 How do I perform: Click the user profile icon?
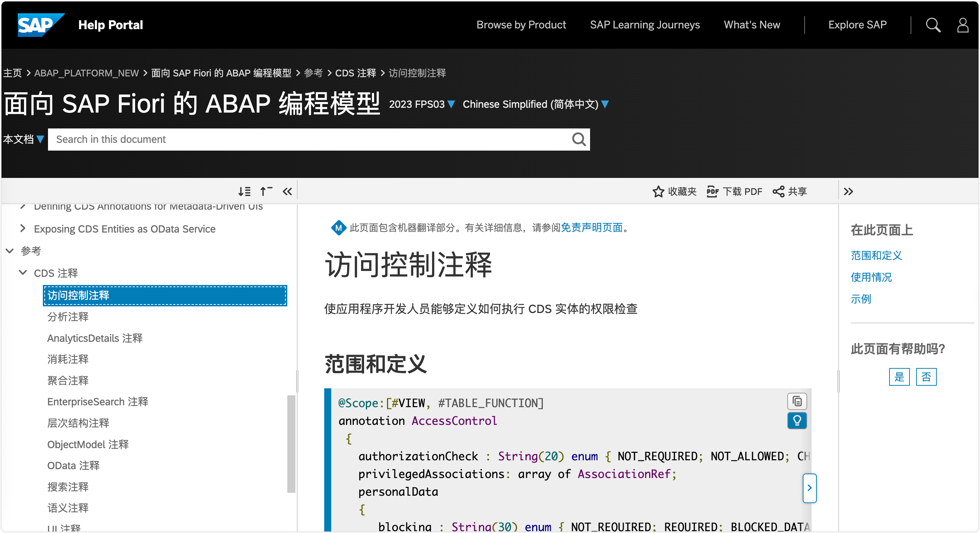pyautogui.click(x=963, y=25)
